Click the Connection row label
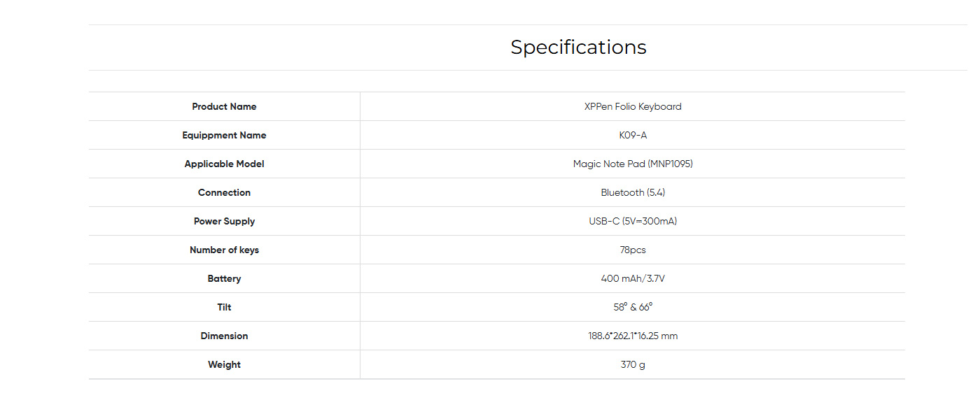980x400 pixels. pyautogui.click(x=224, y=193)
